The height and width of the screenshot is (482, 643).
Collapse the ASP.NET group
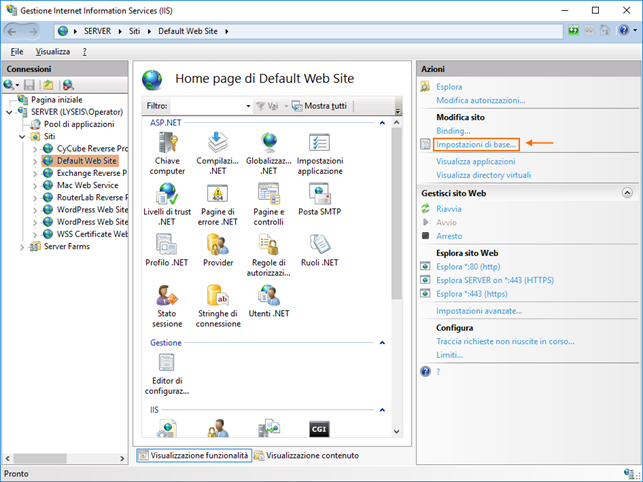382,123
